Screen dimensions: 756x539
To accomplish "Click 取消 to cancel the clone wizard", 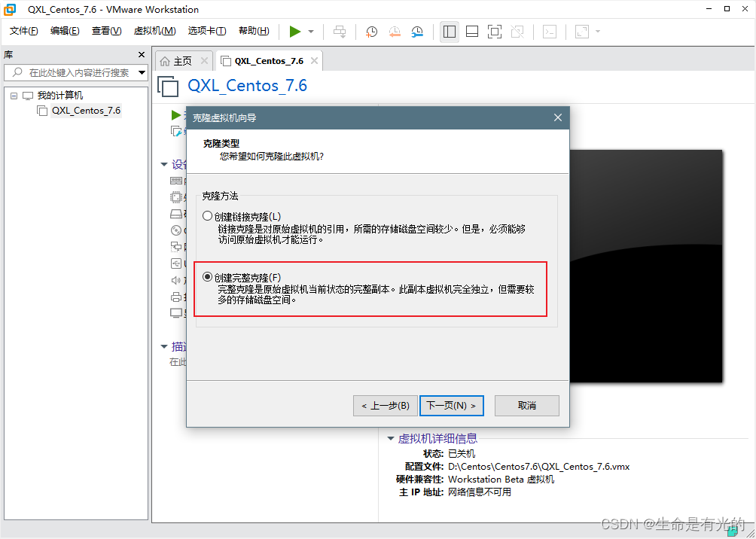I will pos(527,406).
